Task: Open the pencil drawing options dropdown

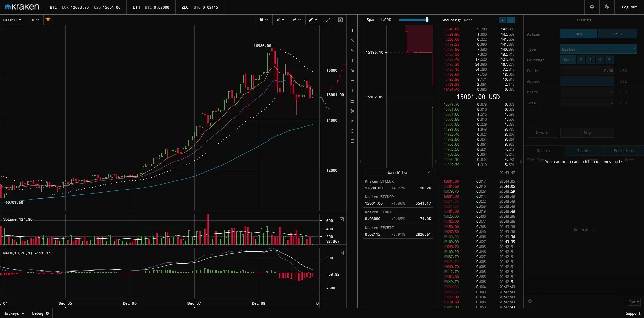Action: click(313, 20)
